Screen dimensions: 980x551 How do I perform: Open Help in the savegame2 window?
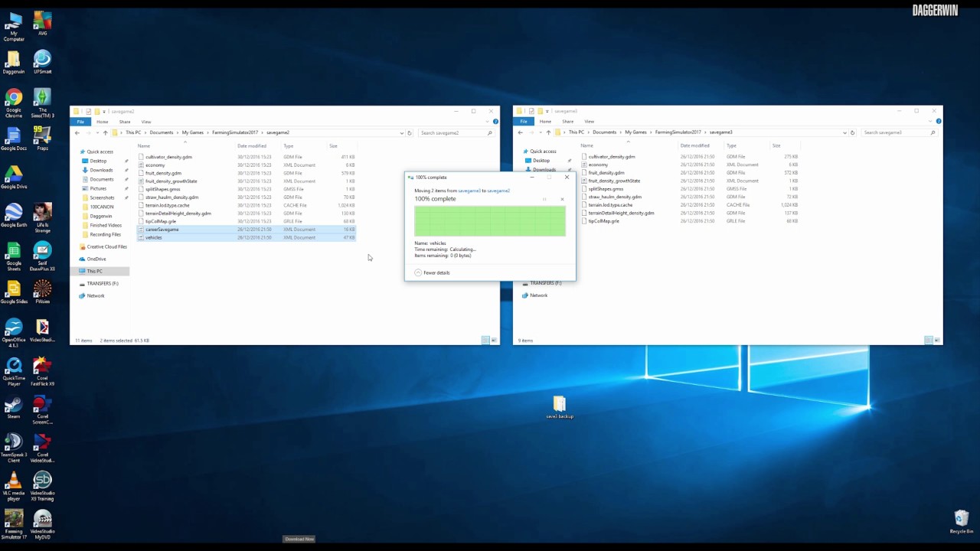(495, 122)
